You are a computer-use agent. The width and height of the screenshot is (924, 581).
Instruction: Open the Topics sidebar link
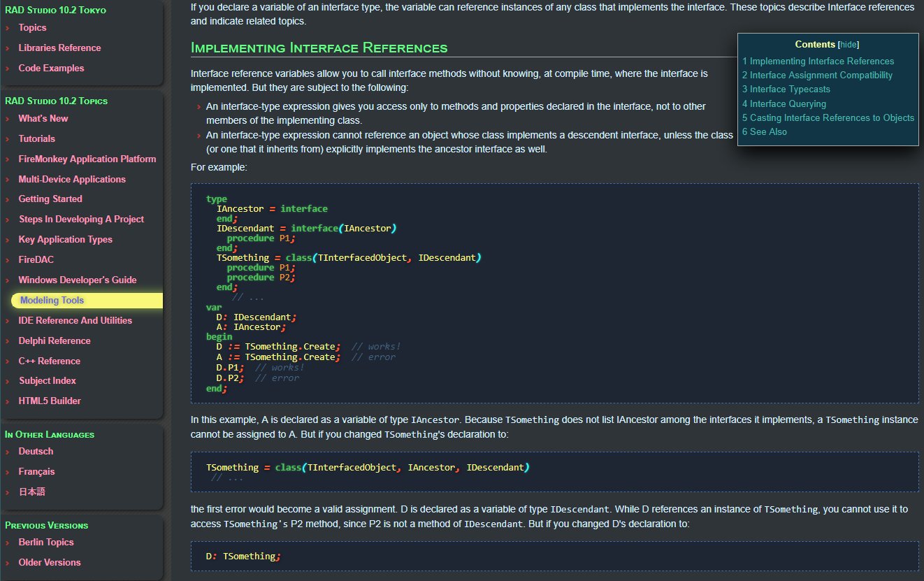point(32,28)
